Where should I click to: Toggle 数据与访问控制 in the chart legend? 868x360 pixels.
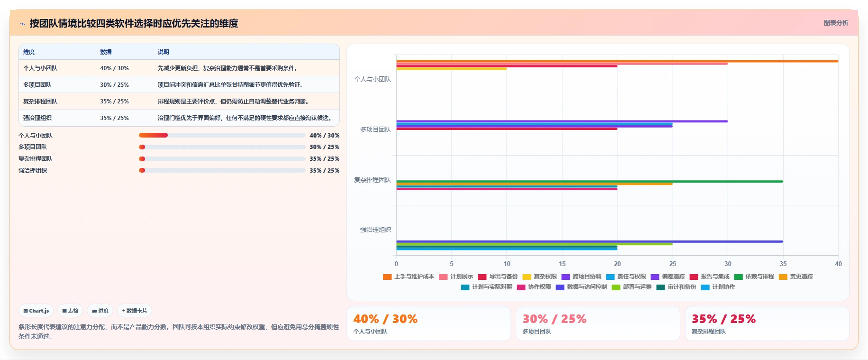(581, 287)
